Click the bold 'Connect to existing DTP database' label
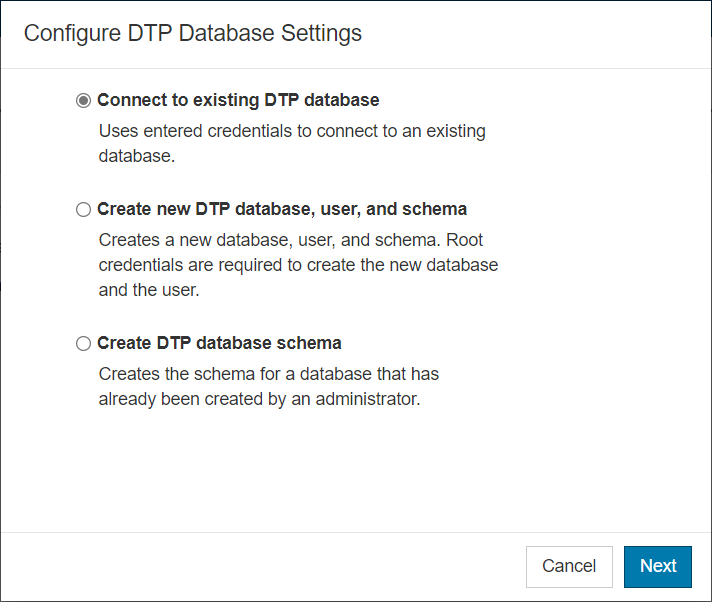Viewport: 712px width, 602px height. coord(238,100)
